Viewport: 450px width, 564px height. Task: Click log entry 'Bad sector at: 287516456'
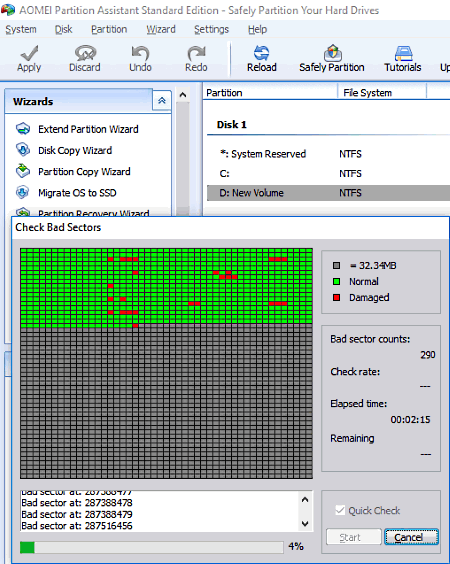point(77,526)
